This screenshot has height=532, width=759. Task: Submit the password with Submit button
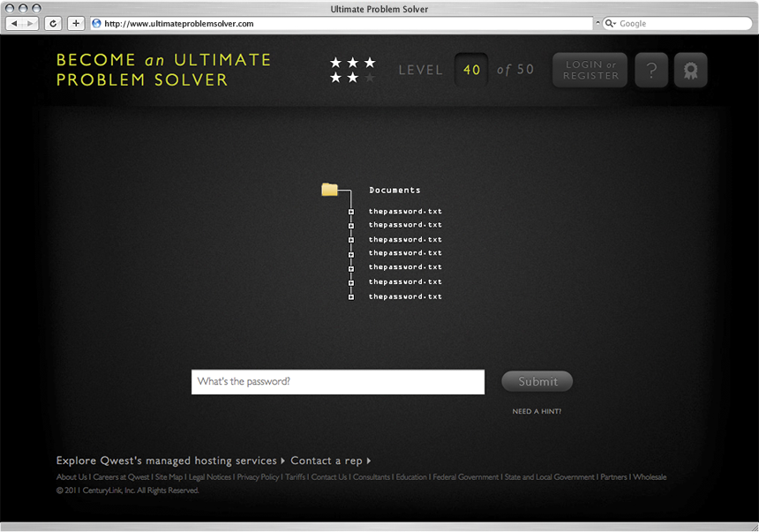(x=537, y=381)
